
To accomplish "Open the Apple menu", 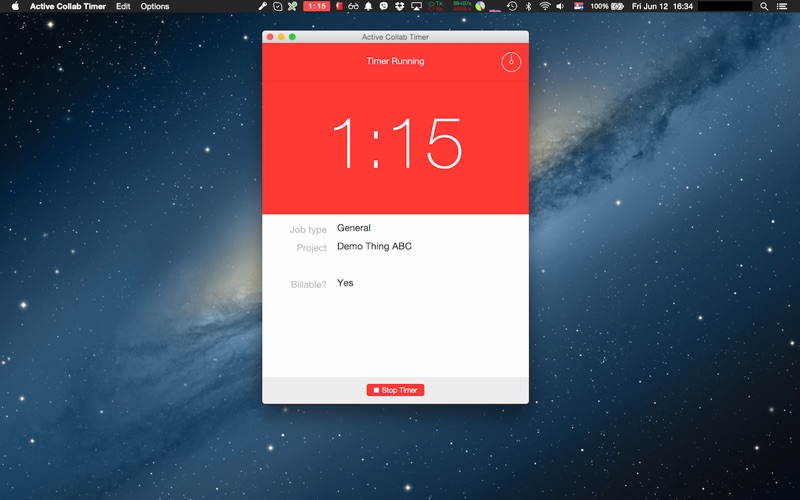I will (15, 6).
